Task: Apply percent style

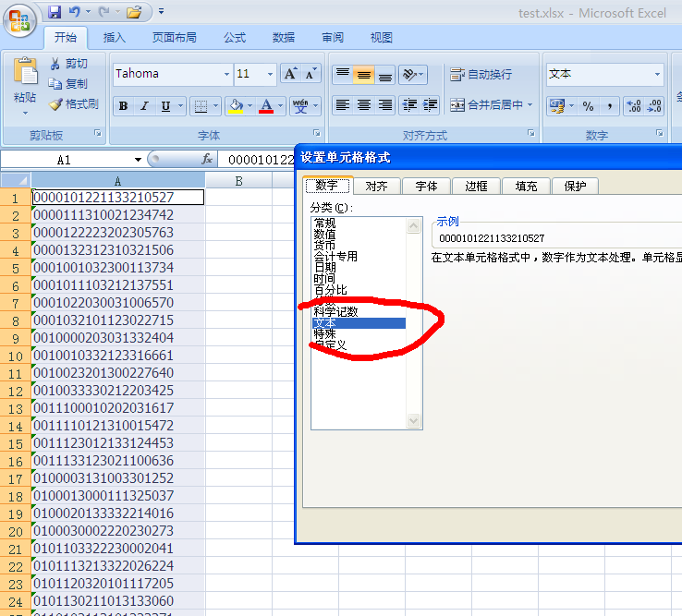Action: point(588,106)
